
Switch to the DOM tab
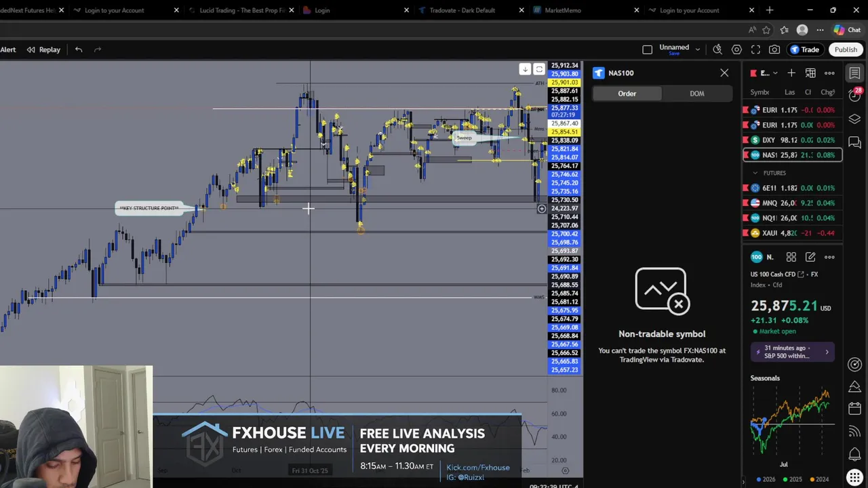(696, 94)
